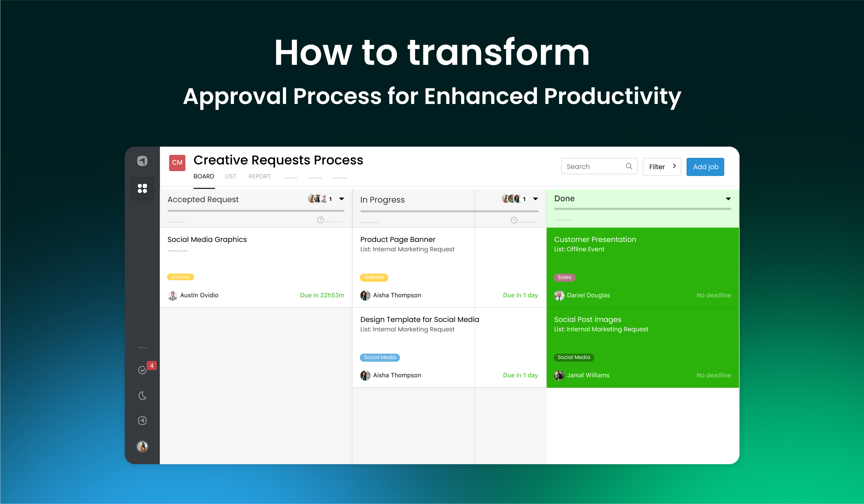
Task: Click the Done column progress bar
Action: point(642,209)
